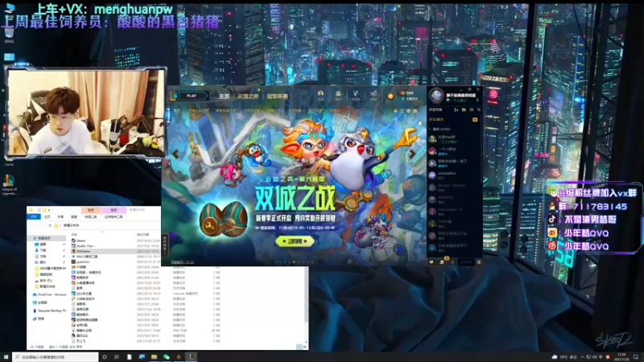Click the 立即领取 button on the banner
This screenshot has height=362, width=644.
pos(295,241)
